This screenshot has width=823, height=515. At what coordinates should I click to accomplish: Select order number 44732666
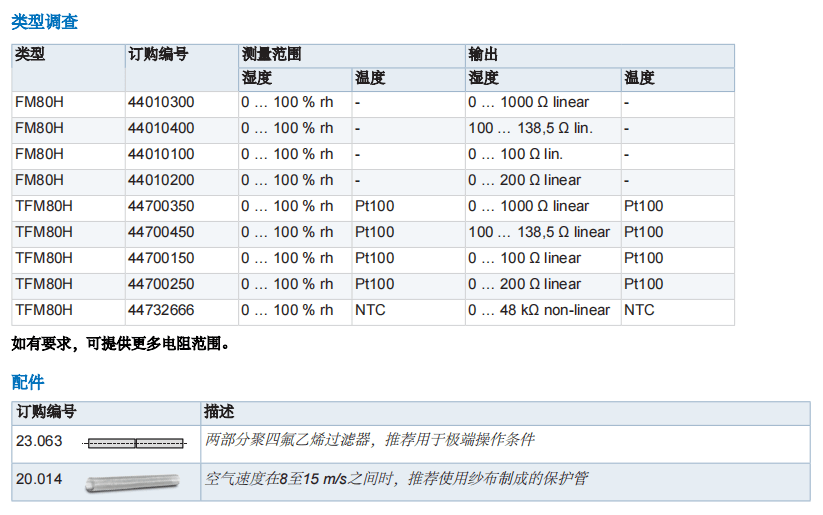click(x=161, y=310)
